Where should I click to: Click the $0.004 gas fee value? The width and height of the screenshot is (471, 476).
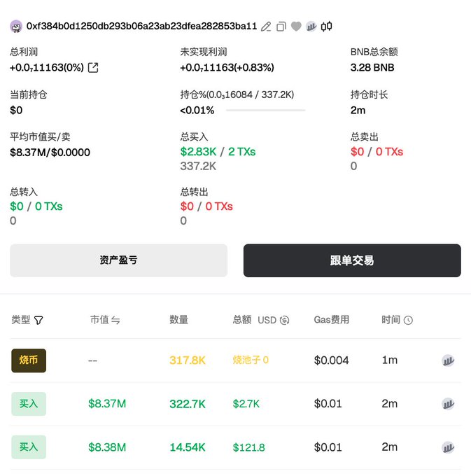click(x=332, y=360)
